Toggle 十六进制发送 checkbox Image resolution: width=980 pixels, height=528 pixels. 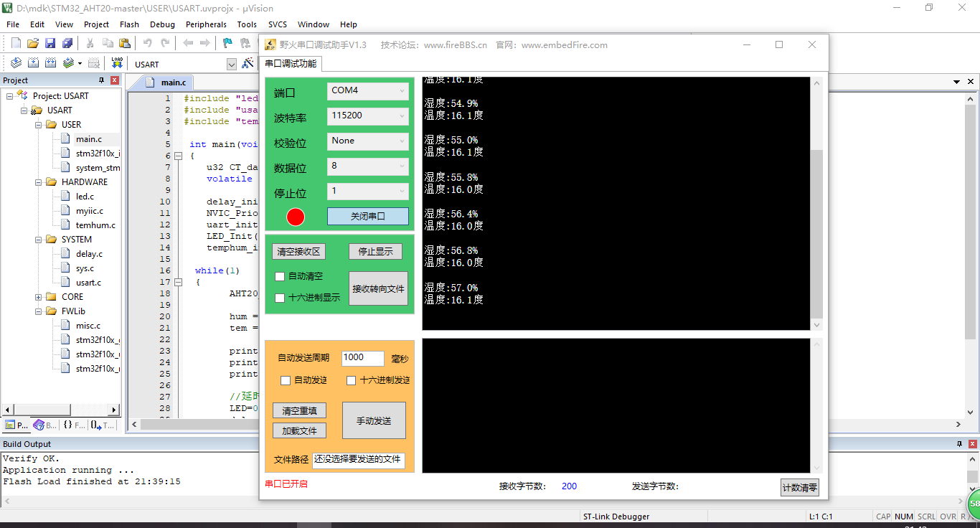coord(352,380)
